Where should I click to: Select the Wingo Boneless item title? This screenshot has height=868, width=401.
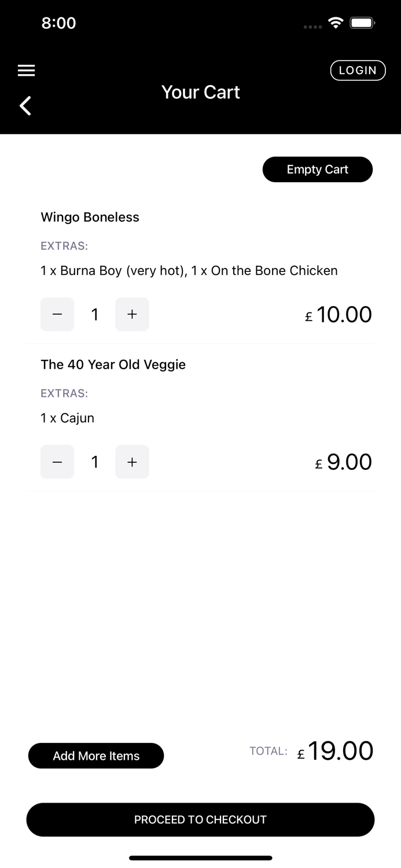coord(90,217)
